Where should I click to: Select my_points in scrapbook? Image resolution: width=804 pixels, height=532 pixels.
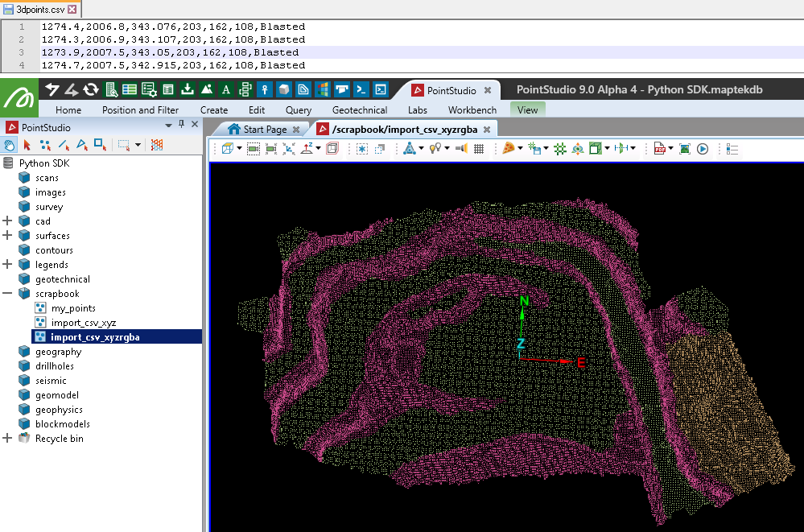coord(73,307)
